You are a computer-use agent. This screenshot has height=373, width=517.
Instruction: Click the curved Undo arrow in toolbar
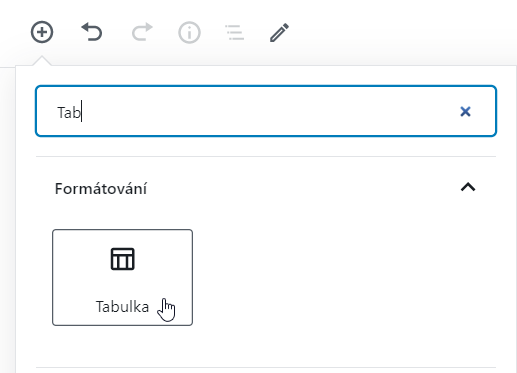(x=92, y=32)
